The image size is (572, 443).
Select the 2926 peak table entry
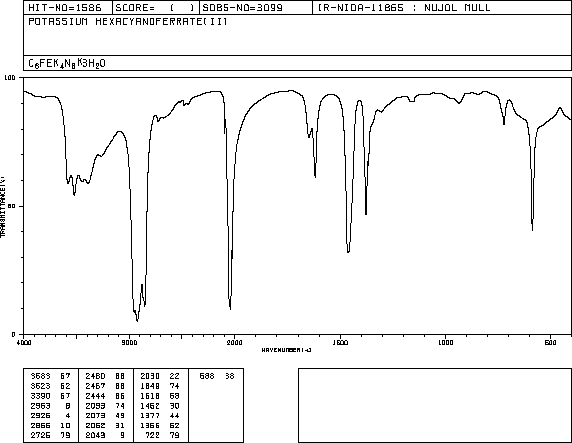(x=51, y=416)
